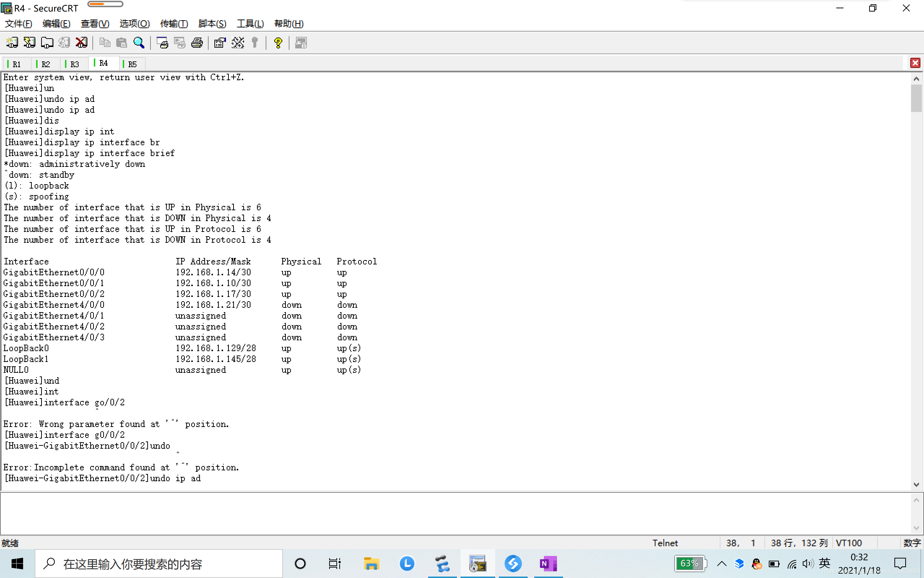
Task: Open OneNote from the taskbar
Action: pos(548,564)
